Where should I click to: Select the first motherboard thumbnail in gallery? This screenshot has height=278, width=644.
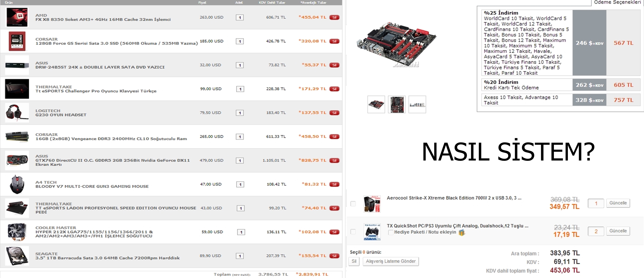[x=376, y=104]
